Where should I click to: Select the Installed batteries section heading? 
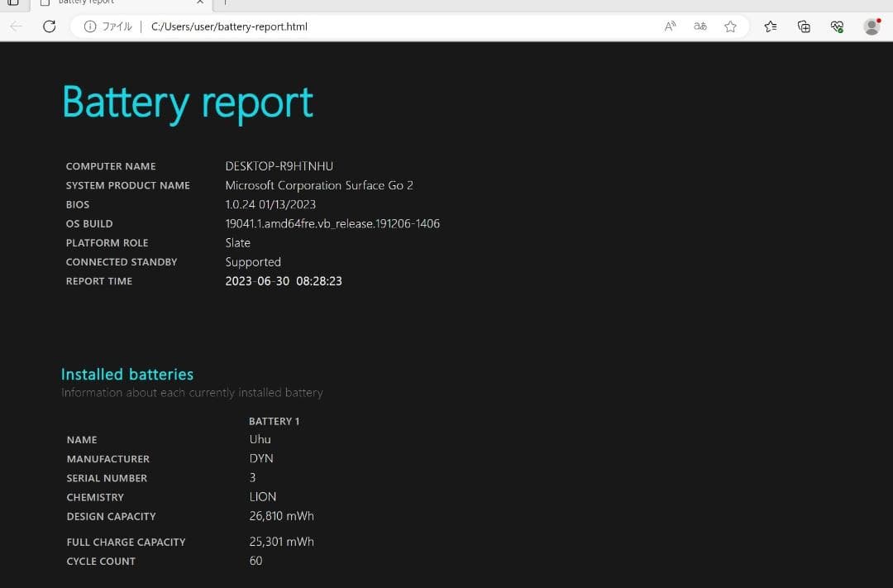(x=127, y=374)
